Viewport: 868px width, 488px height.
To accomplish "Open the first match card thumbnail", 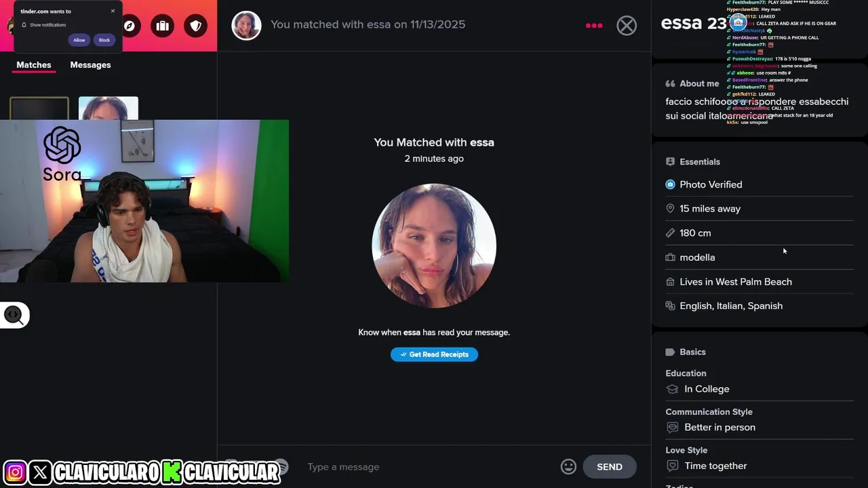I will point(39,108).
